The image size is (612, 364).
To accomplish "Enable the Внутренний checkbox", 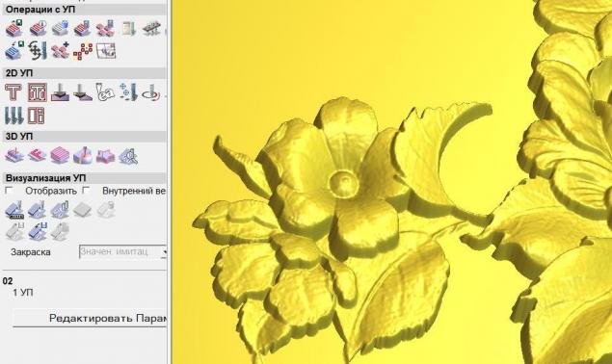I will coord(86,191).
